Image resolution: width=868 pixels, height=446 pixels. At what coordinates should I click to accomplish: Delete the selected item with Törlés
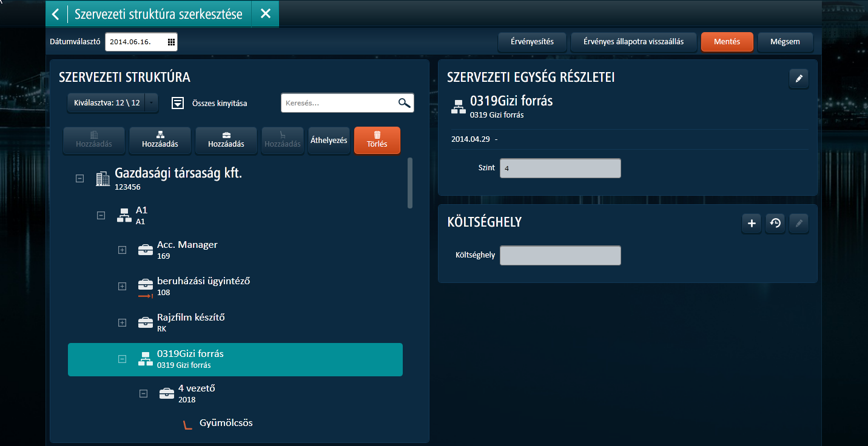tap(377, 140)
